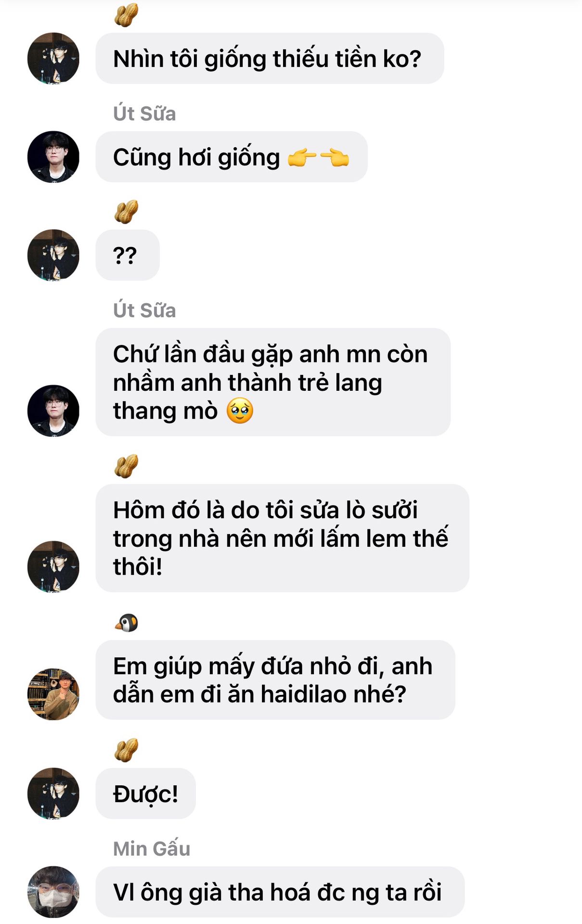Open the masked avatar next to Min Gấu's message
Viewport: 582px width, 924px height.
coord(53,892)
